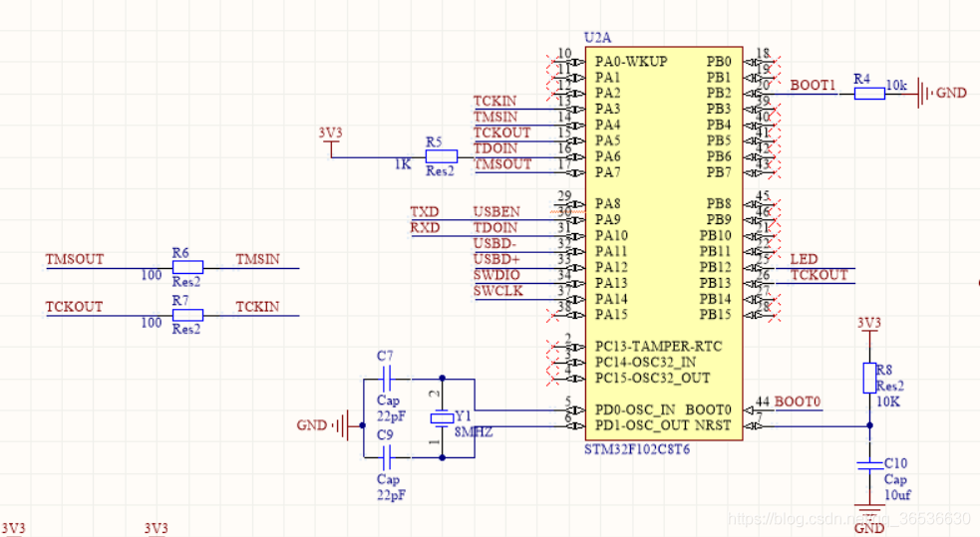Click the PA0-WKUP pin name

[x=631, y=61]
